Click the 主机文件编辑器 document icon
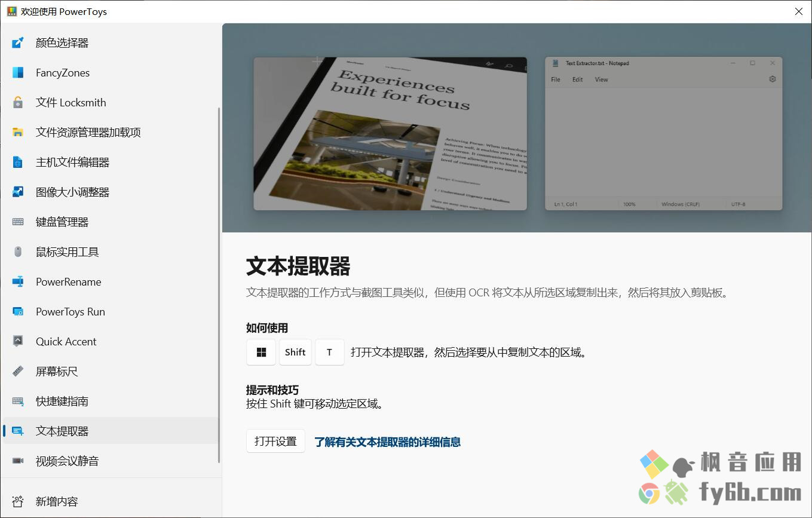The width and height of the screenshot is (812, 518). 18,162
